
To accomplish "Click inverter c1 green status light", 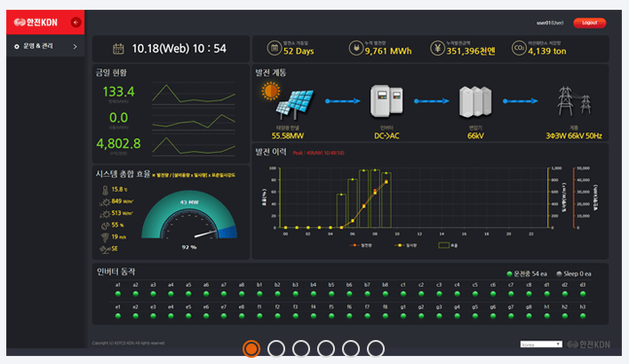I will 403,294.
